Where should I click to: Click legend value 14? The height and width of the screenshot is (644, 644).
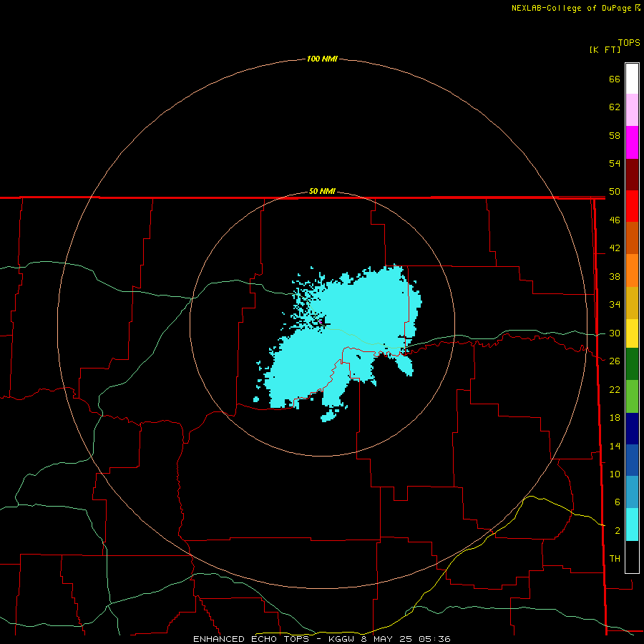coord(615,446)
